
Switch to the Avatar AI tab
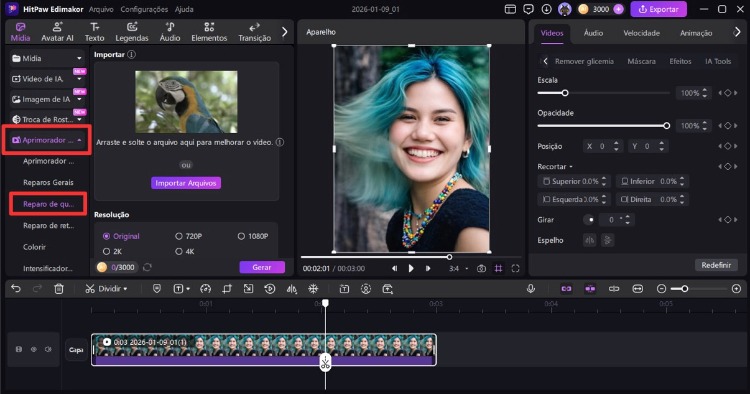coord(57,32)
